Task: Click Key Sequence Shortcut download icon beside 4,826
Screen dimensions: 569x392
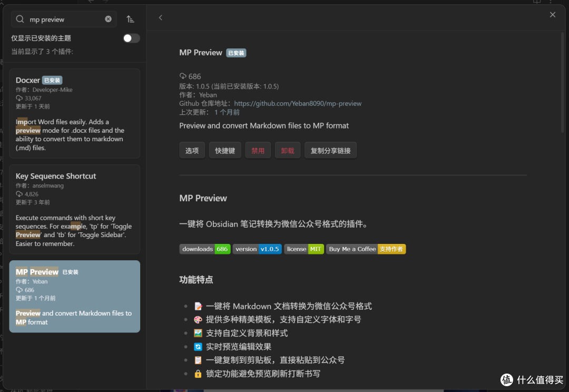Action: [19, 194]
